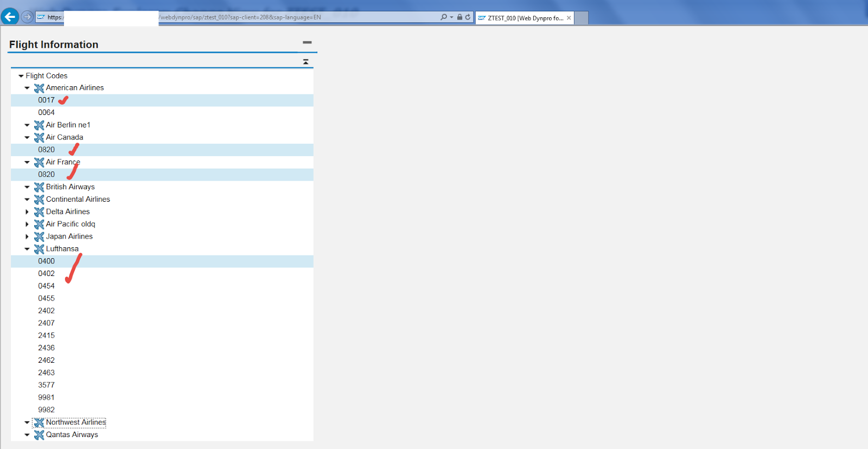Collapse the Air Berlin ne1 node
Screen dimensions: 868x449
(x=27, y=125)
